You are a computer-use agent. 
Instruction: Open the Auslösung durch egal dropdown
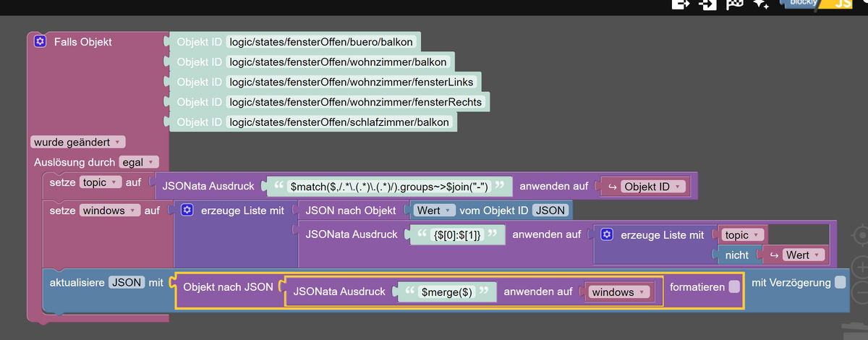point(138,163)
